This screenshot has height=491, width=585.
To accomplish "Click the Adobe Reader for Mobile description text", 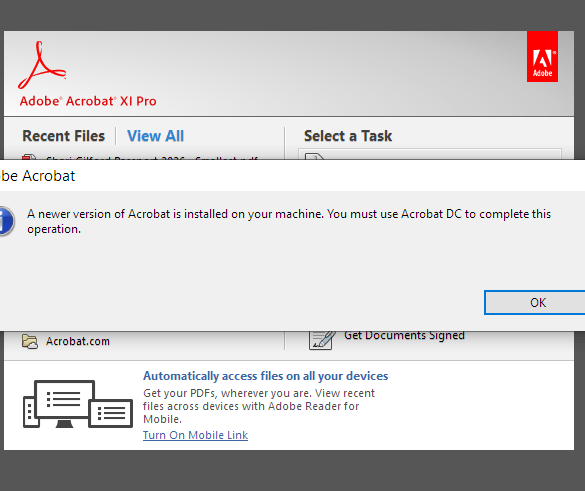I will [x=259, y=406].
